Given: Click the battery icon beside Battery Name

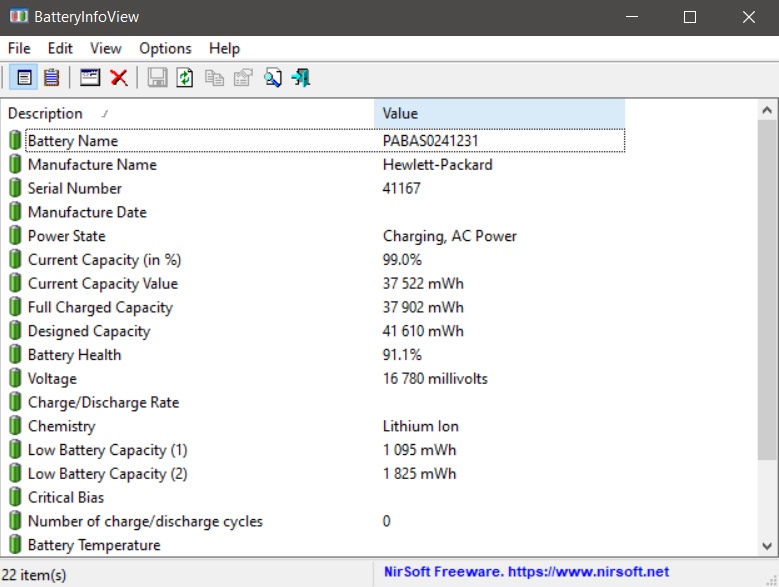Looking at the screenshot, I should click(15, 141).
